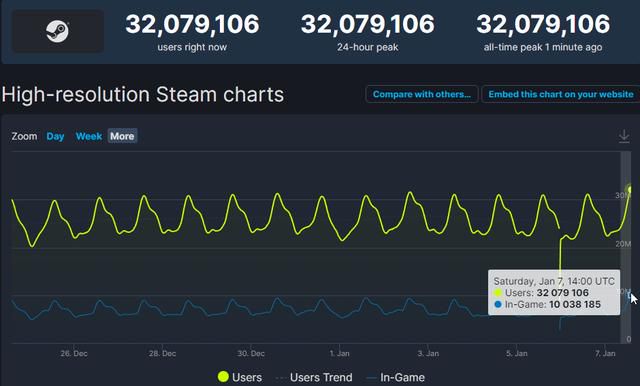This screenshot has height=386, width=640.
Task: Open the Compare with others button
Action: pyautogui.click(x=422, y=94)
